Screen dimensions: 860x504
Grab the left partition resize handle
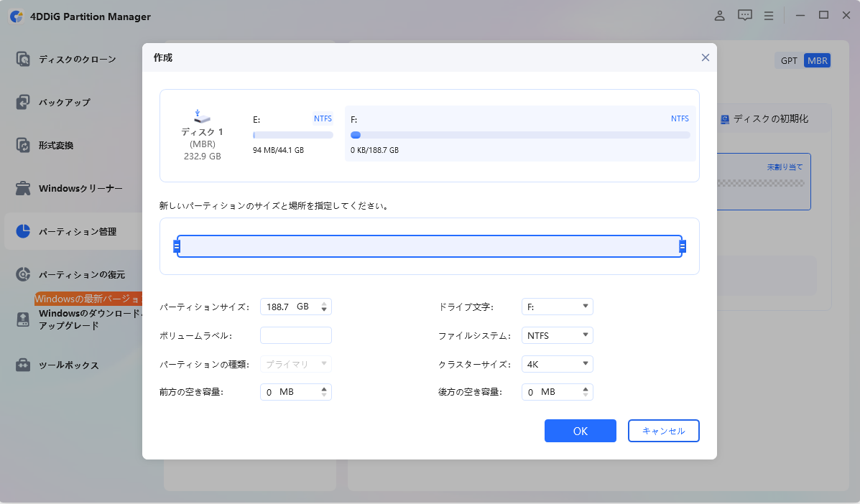point(177,246)
